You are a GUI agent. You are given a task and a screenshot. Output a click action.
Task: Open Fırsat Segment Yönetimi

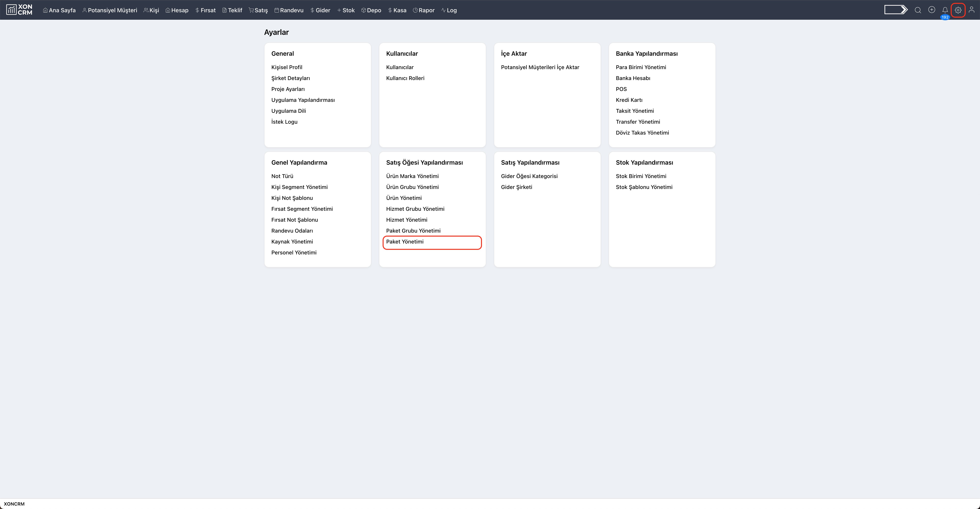click(302, 209)
